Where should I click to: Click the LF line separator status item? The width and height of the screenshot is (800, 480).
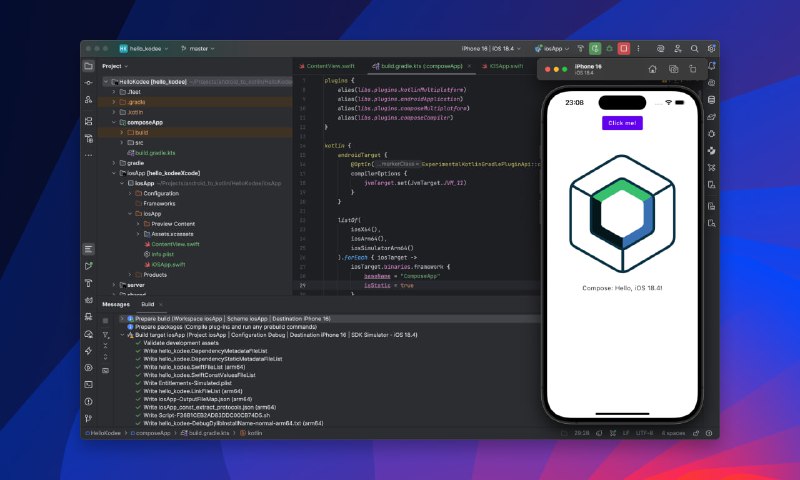pos(626,433)
